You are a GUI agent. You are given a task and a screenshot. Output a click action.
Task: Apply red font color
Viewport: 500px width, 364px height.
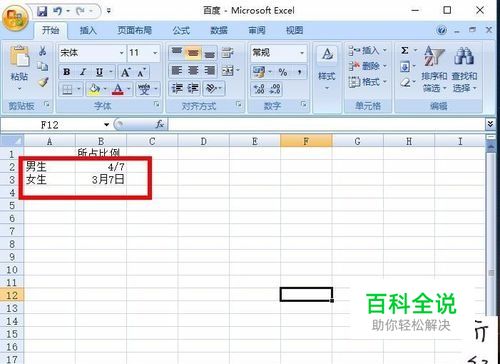coord(118,89)
